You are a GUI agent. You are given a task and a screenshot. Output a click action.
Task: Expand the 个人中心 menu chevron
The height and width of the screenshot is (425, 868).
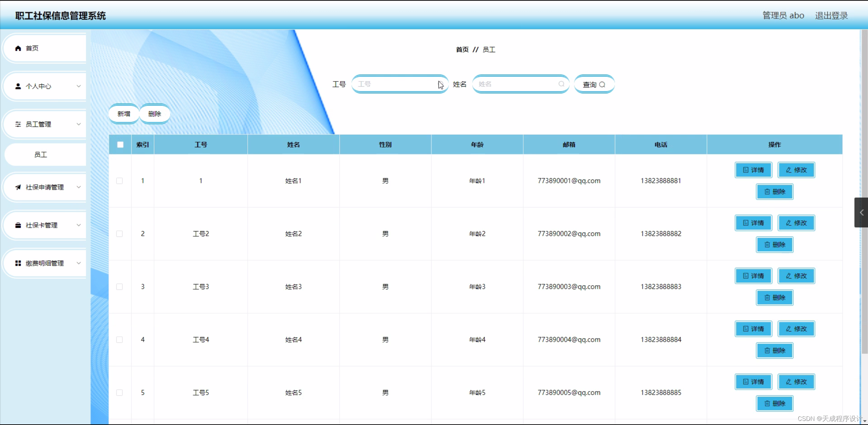[79, 86]
